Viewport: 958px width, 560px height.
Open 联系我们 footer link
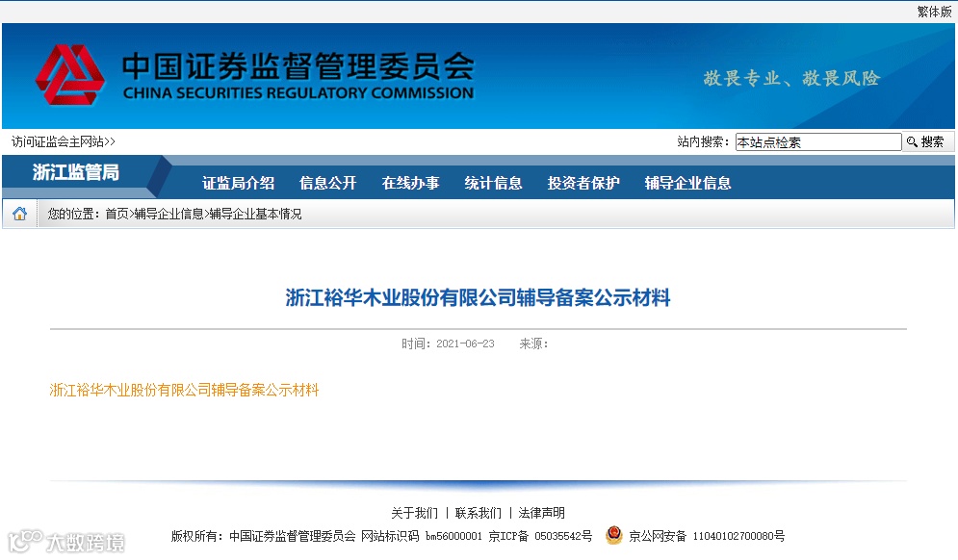[x=479, y=513]
